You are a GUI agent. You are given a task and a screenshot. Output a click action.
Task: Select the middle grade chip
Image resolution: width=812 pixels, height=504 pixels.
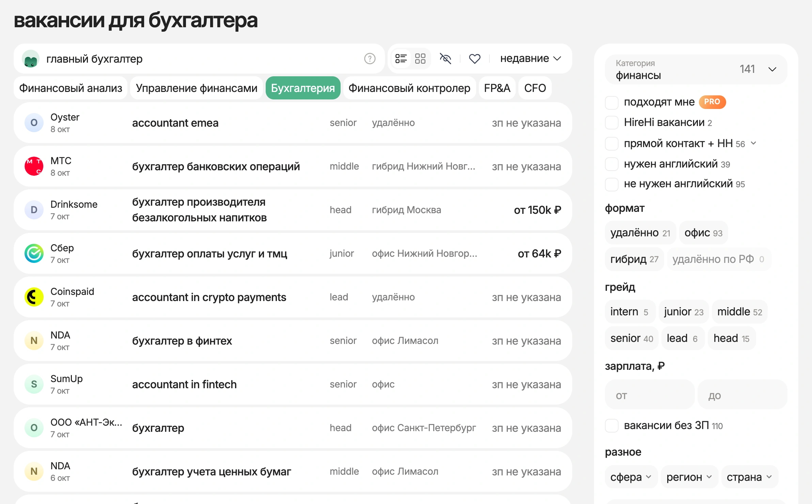point(739,312)
